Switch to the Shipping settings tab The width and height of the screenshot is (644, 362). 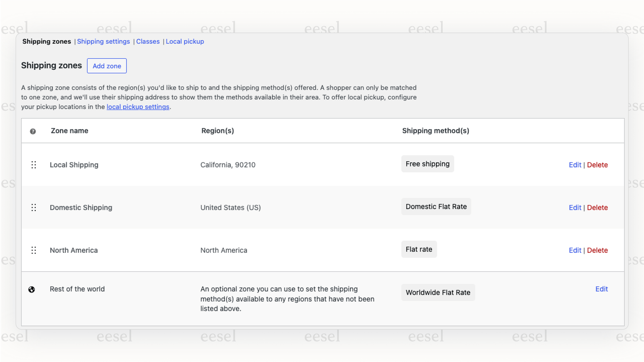pyautogui.click(x=103, y=41)
